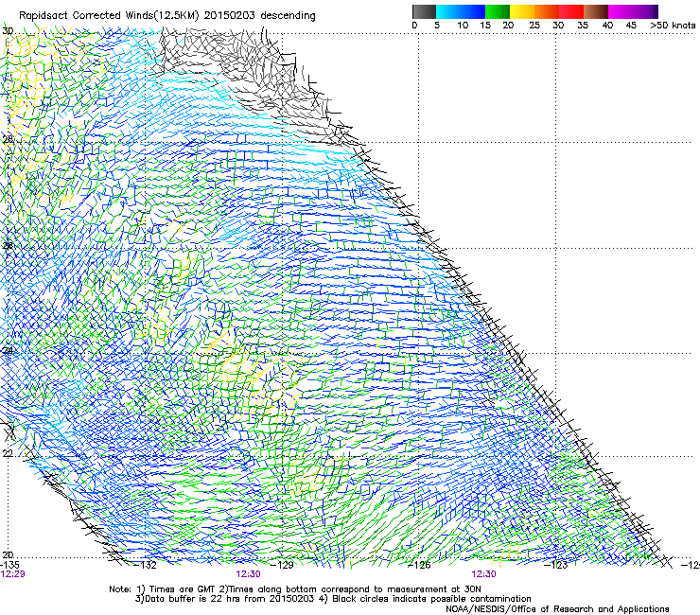Click the latitude axis label '26'

8,246
